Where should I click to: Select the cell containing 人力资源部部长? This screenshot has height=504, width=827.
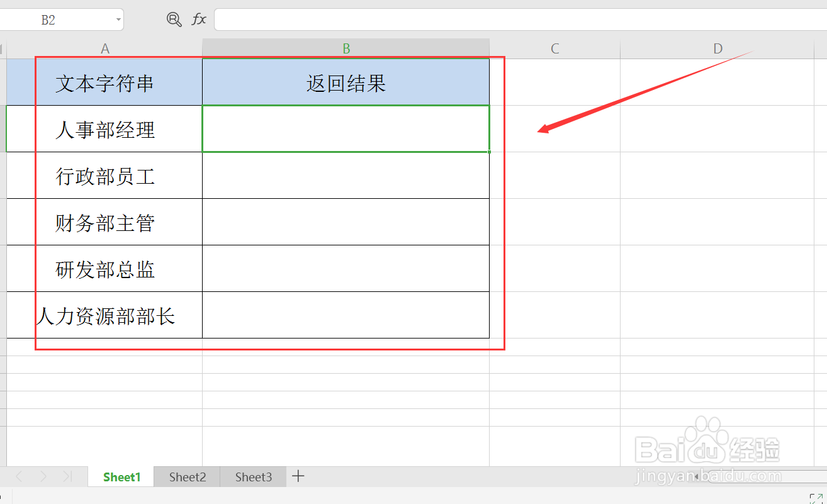pos(105,315)
